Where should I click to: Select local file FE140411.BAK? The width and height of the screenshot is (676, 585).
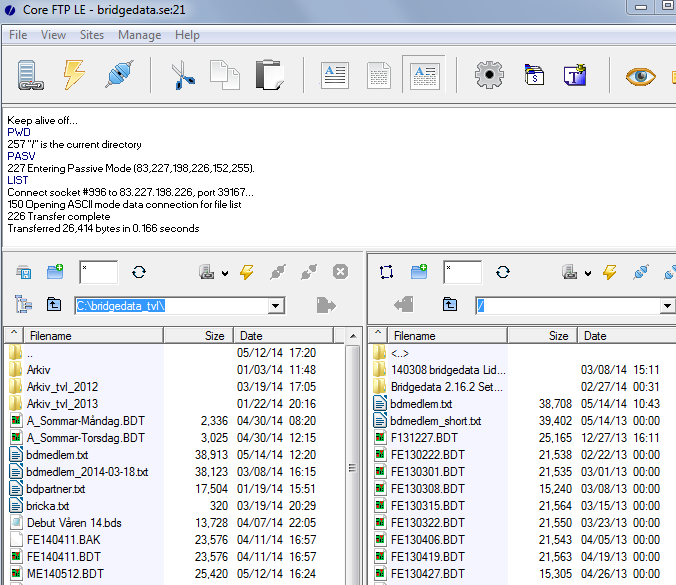[63, 540]
